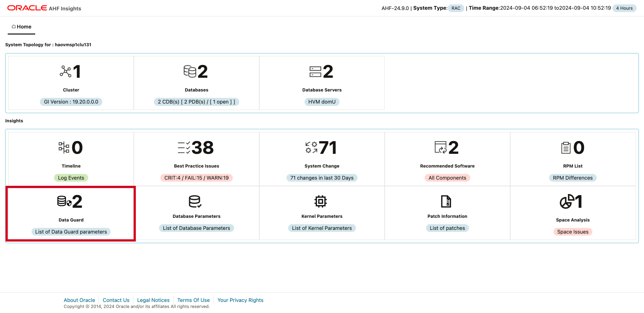Open the Kernel Parameters chip icon
The image size is (644, 313).
pyautogui.click(x=321, y=201)
